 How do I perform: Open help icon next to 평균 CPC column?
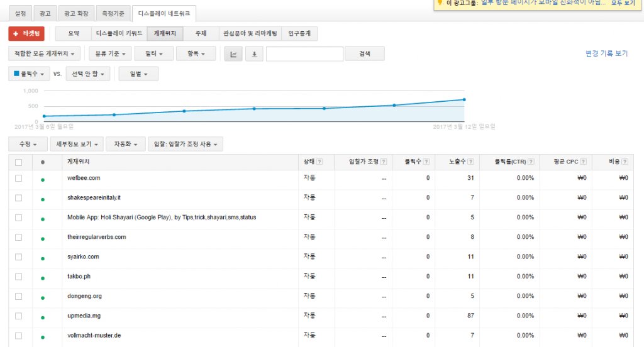[583, 162]
